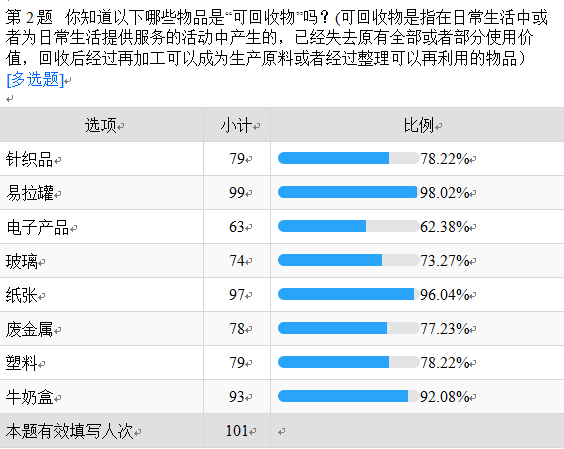The image size is (564, 449).
Task: Click the 针织品 progress bar
Action: 348,158
